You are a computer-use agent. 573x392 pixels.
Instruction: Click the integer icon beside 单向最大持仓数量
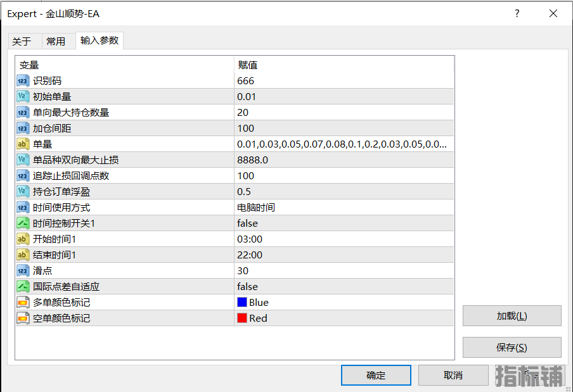click(23, 113)
